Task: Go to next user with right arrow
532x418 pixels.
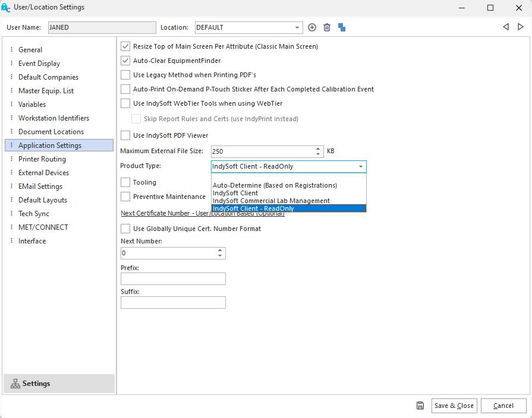Action: (520, 27)
